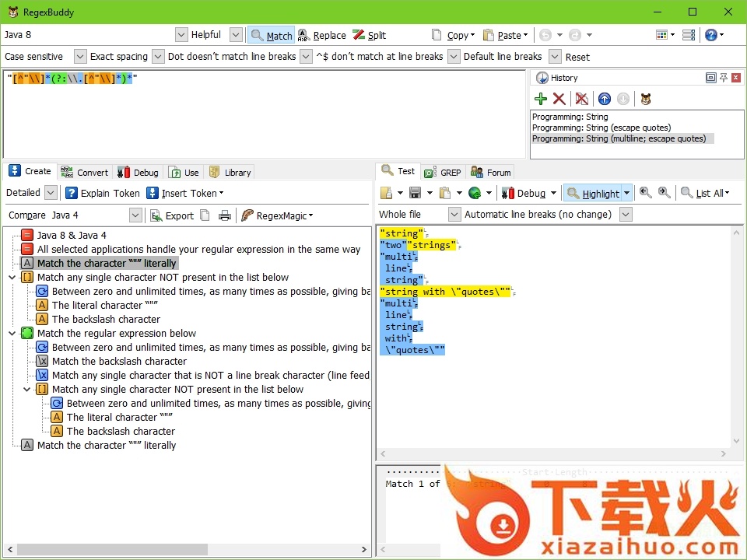The width and height of the screenshot is (747, 560).
Task: Print the regex tree
Action: 224,215
